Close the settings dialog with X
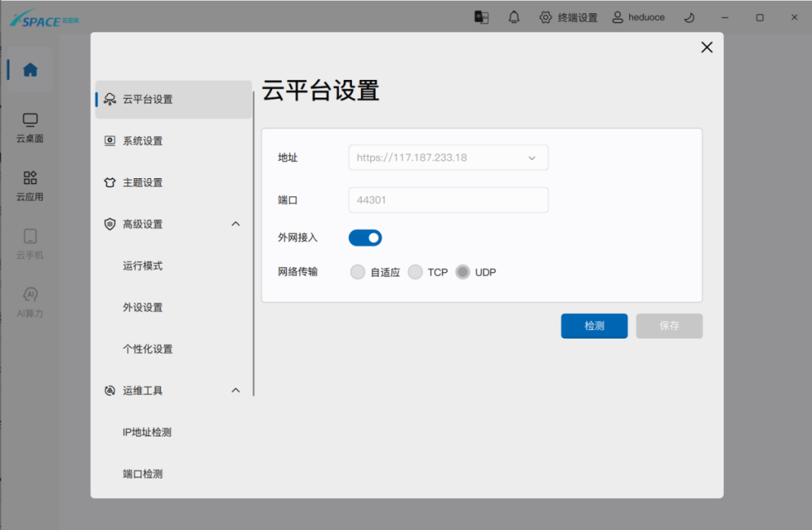The height and width of the screenshot is (530, 812). 706,48
